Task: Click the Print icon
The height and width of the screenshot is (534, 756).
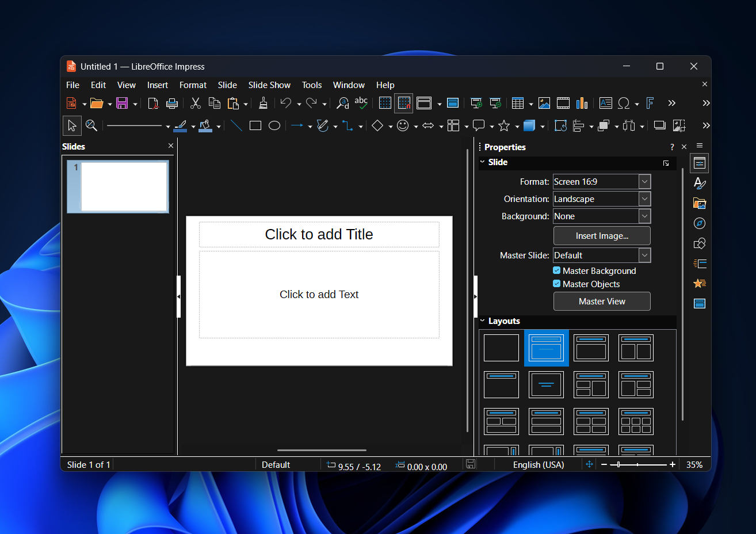Action: [172, 103]
